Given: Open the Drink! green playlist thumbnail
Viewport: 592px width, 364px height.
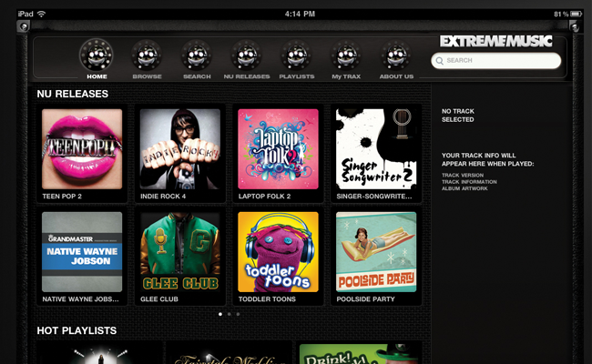Looking at the screenshot, I should (x=361, y=353).
